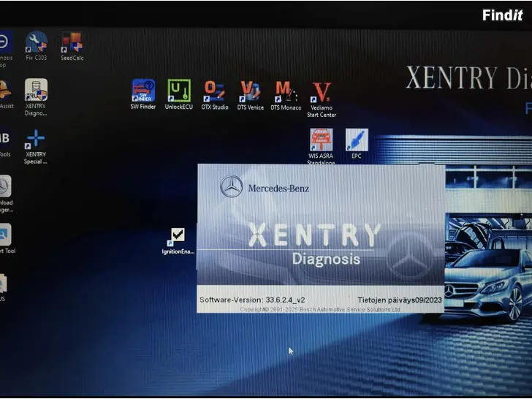Open the magnifier Tool icon on left

[x=4, y=235]
